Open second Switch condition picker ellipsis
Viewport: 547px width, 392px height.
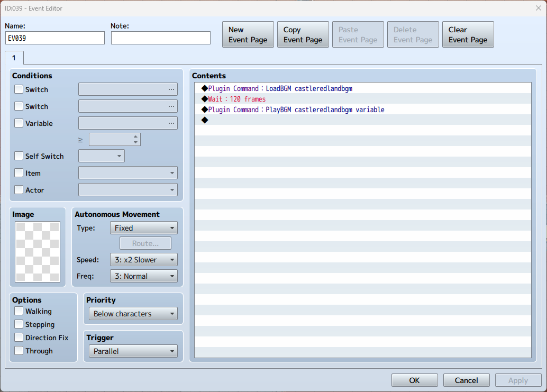pos(171,106)
